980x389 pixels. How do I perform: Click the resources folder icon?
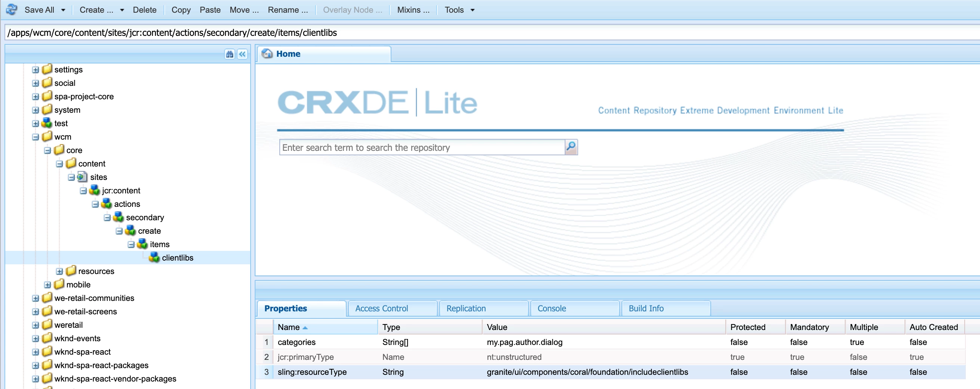pyautogui.click(x=71, y=271)
